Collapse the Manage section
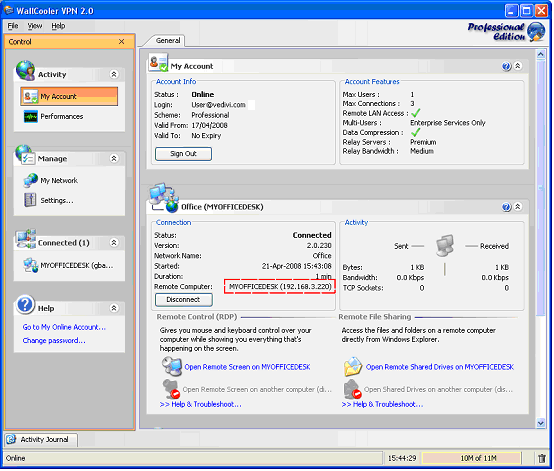The height and width of the screenshot is (471, 554). 114,158
